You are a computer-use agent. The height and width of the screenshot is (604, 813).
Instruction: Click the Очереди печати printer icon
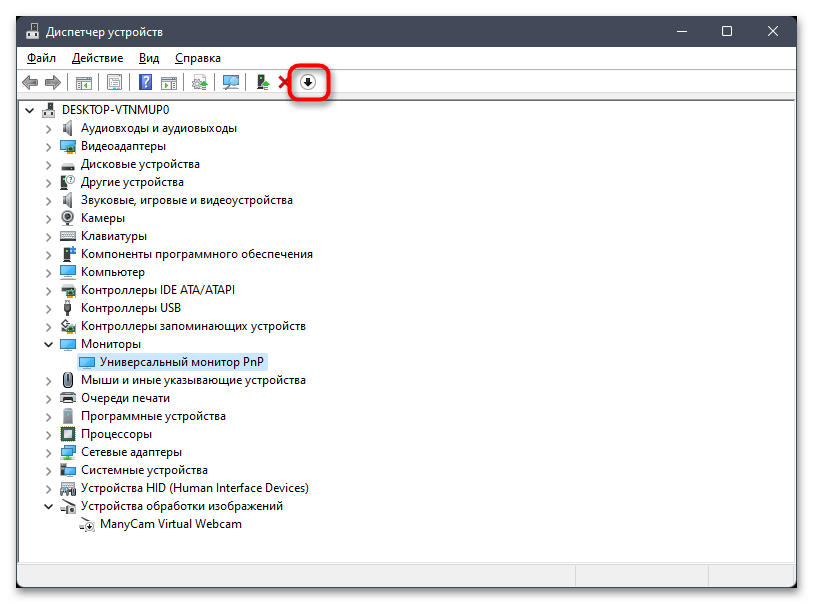tap(67, 398)
